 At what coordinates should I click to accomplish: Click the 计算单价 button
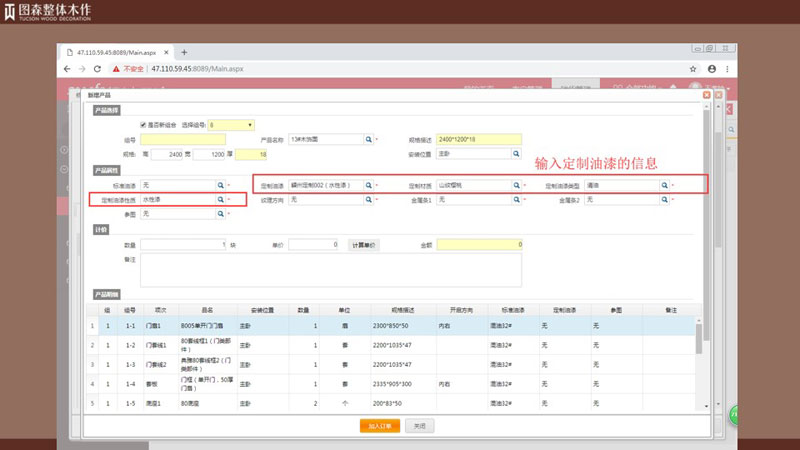point(364,244)
